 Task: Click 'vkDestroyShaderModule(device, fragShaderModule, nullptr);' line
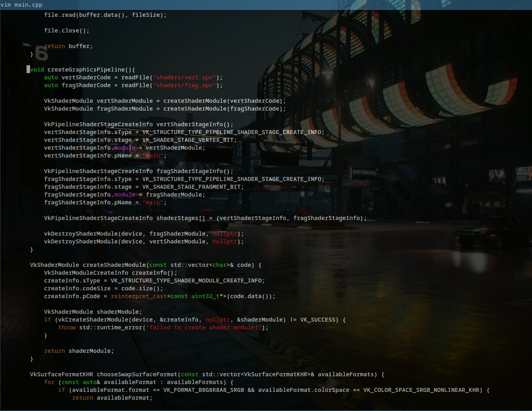click(x=144, y=234)
